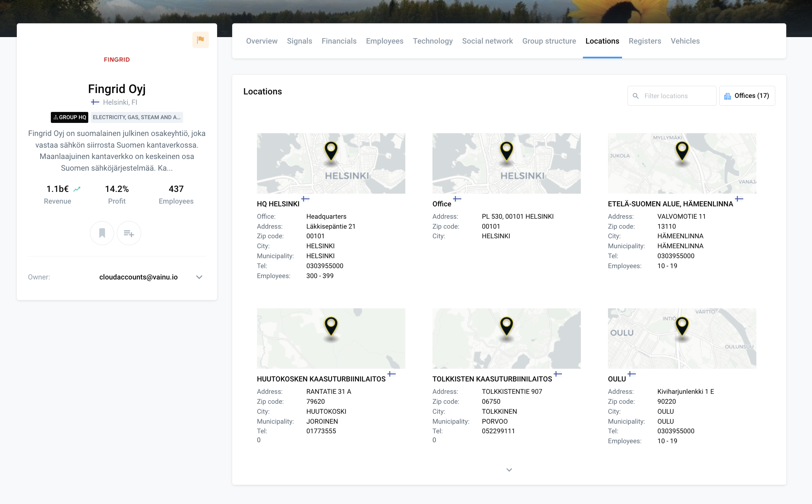812x504 pixels.
Task: Click the search magnifier in filter box
Action: tap(636, 96)
